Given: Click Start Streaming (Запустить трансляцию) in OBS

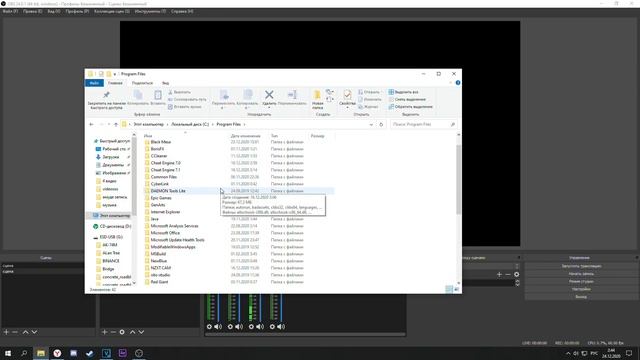Looking at the screenshot, I should point(581,266).
